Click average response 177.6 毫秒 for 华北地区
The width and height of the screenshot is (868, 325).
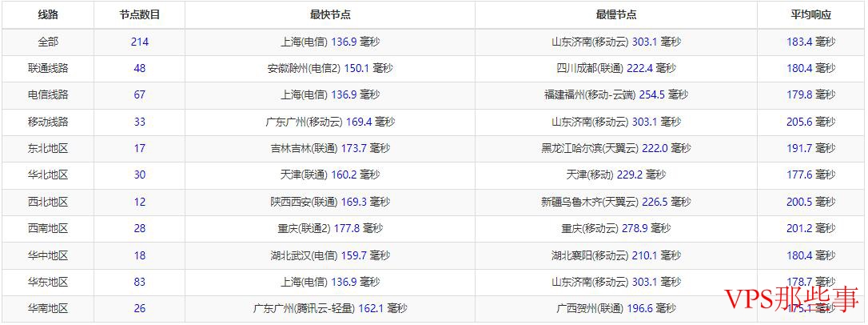tap(811, 175)
